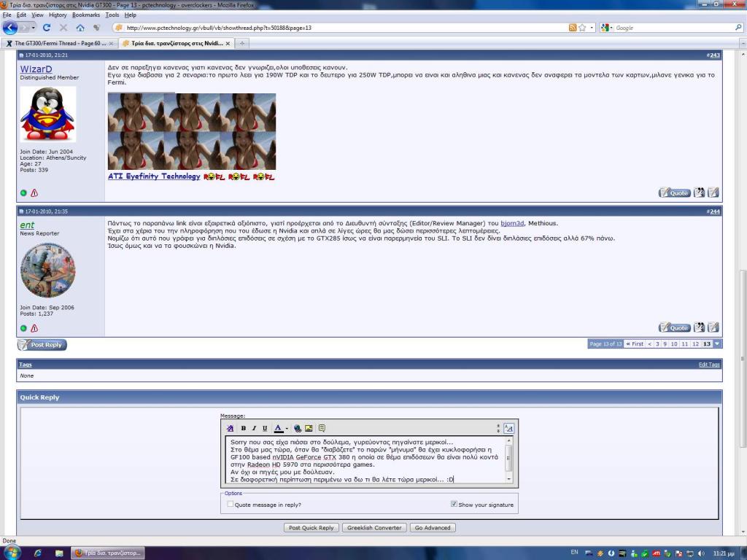
Task: Toggle bold formatting in Quick Reply
Action: pos(243,428)
